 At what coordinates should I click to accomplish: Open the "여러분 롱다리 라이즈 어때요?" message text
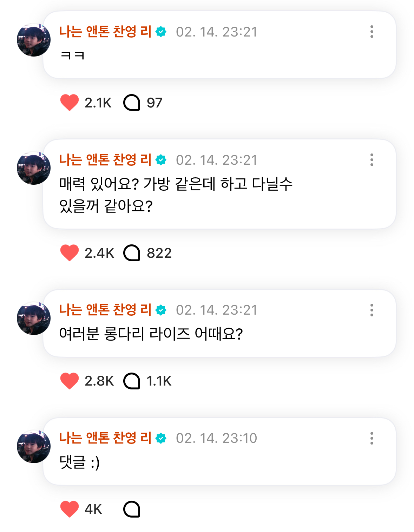(151, 334)
